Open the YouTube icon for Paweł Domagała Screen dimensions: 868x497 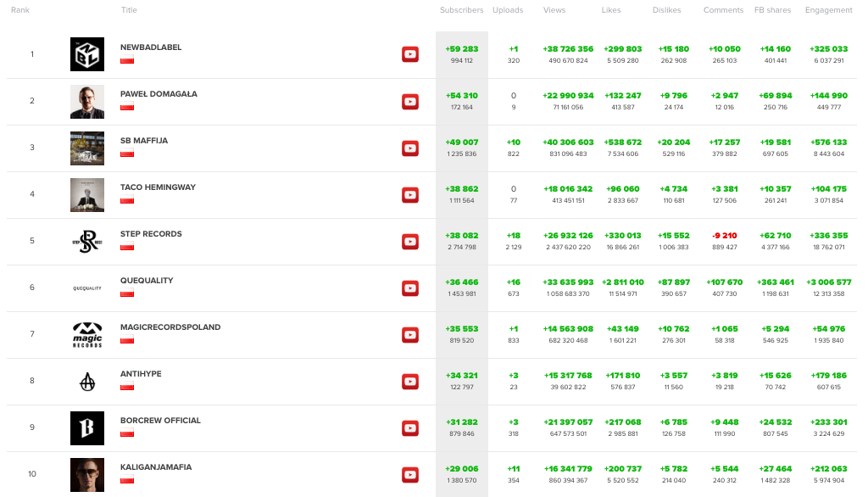[410, 102]
